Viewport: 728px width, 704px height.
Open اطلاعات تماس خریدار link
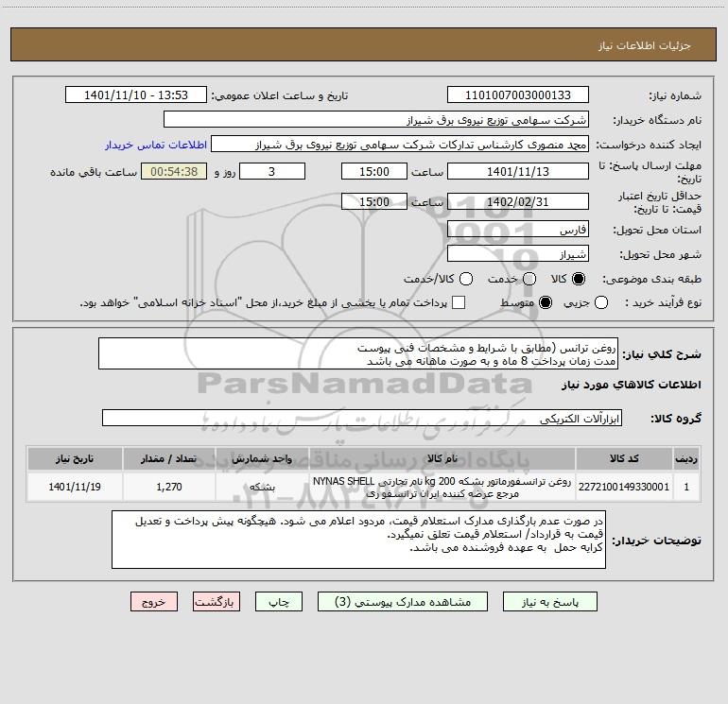[156, 145]
